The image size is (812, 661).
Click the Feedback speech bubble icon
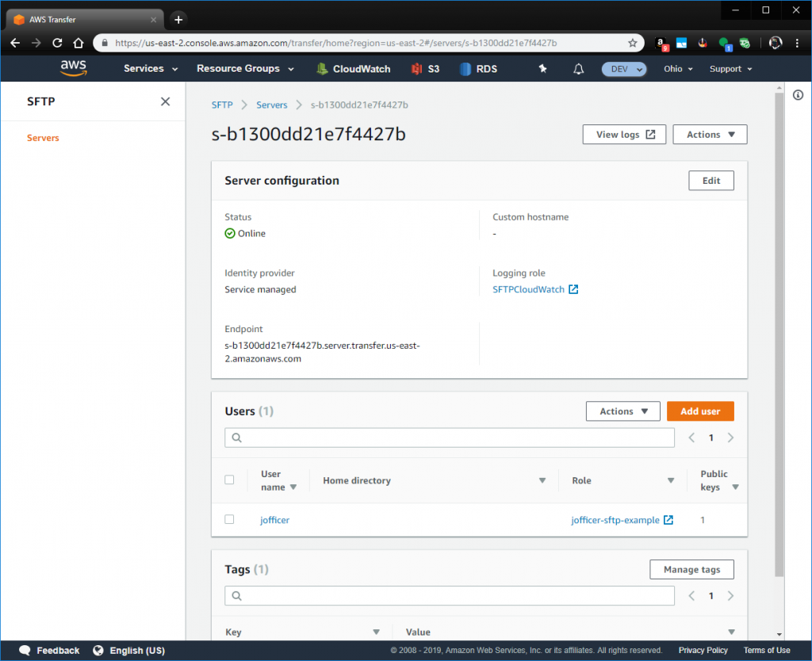point(25,651)
